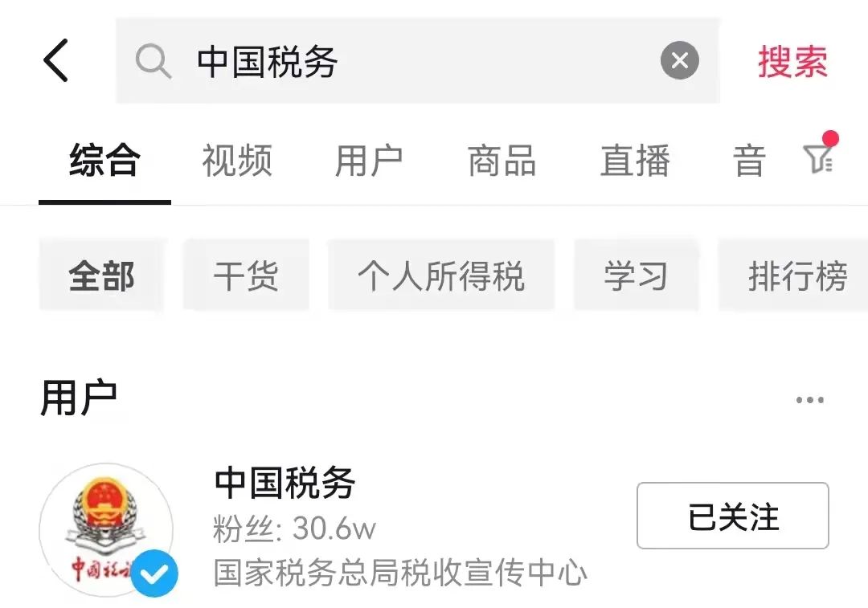Open the 直播 tab
Image resolution: width=868 pixels, height=608 pixels.
pyautogui.click(x=635, y=161)
